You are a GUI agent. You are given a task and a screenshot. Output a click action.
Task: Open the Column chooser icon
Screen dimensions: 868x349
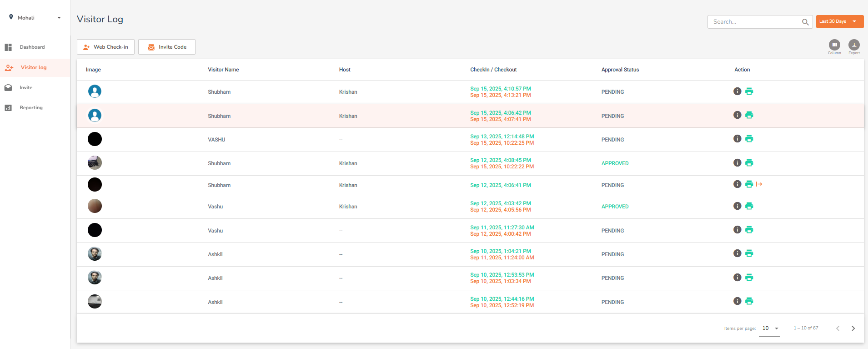click(834, 45)
